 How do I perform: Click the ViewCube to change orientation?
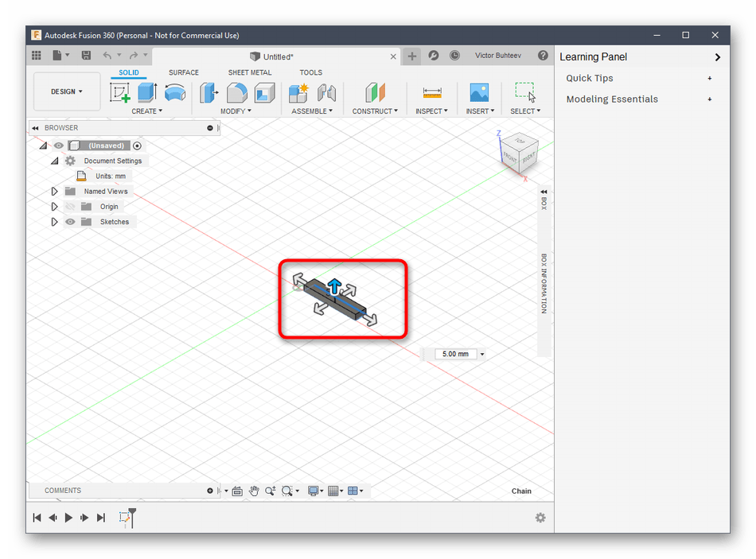[517, 152]
